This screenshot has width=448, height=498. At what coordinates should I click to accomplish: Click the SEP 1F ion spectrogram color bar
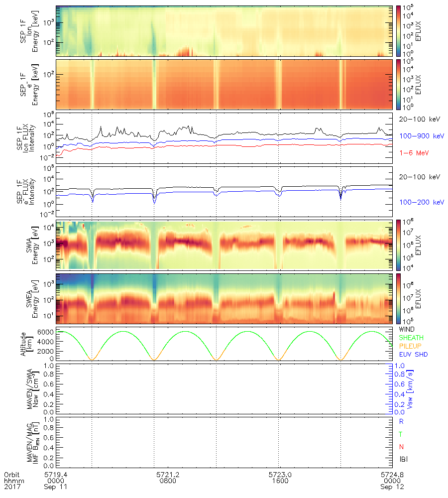tap(399, 30)
